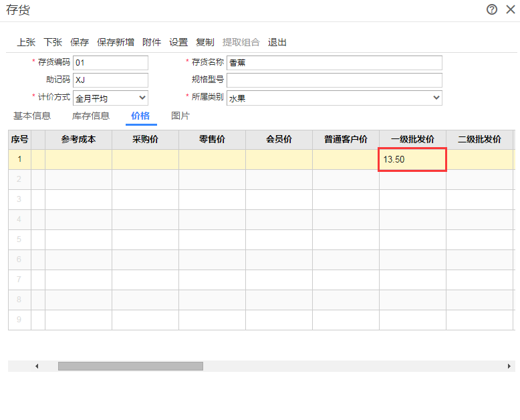Click the 普通客户价 column header

[346, 139]
